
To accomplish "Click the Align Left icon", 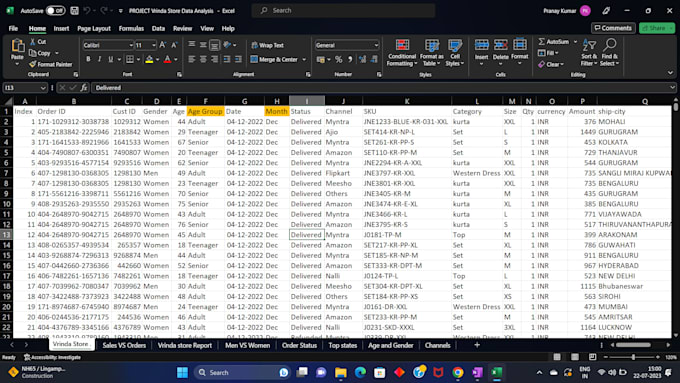I will click(x=192, y=59).
